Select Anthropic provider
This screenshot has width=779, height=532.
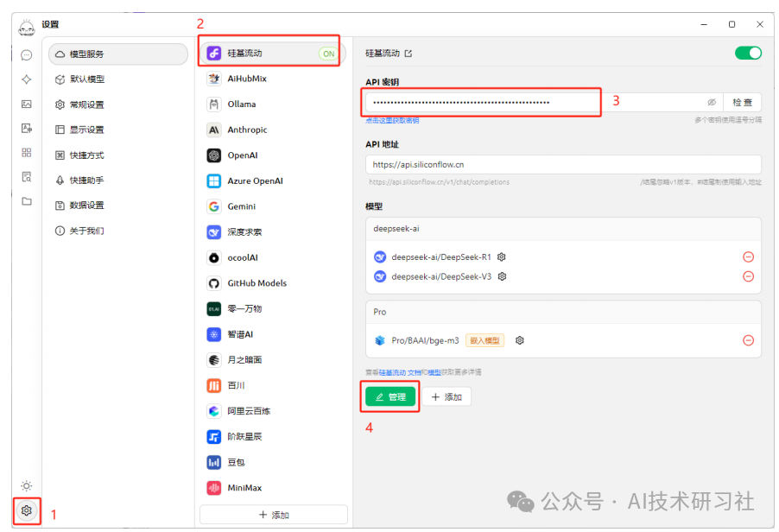[x=272, y=130]
